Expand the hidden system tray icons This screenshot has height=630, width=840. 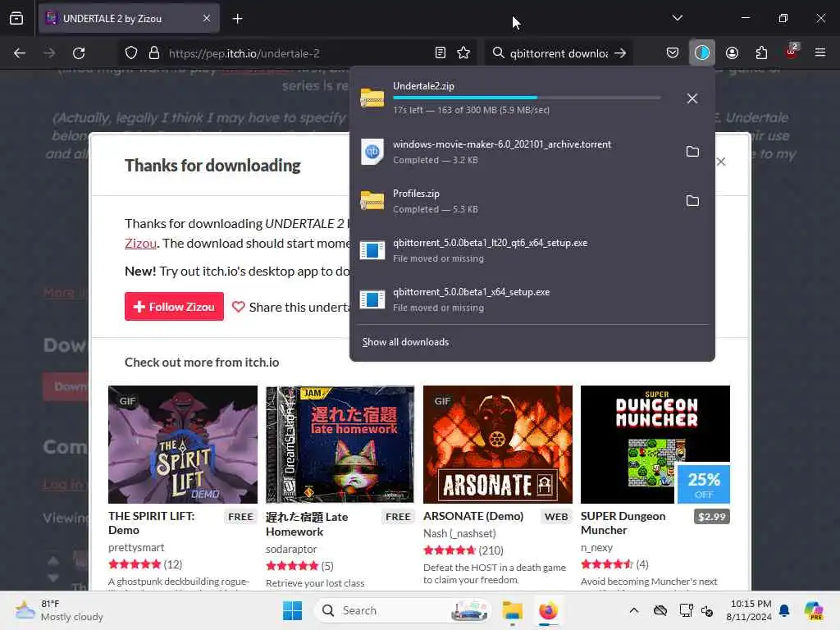pos(634,610)
